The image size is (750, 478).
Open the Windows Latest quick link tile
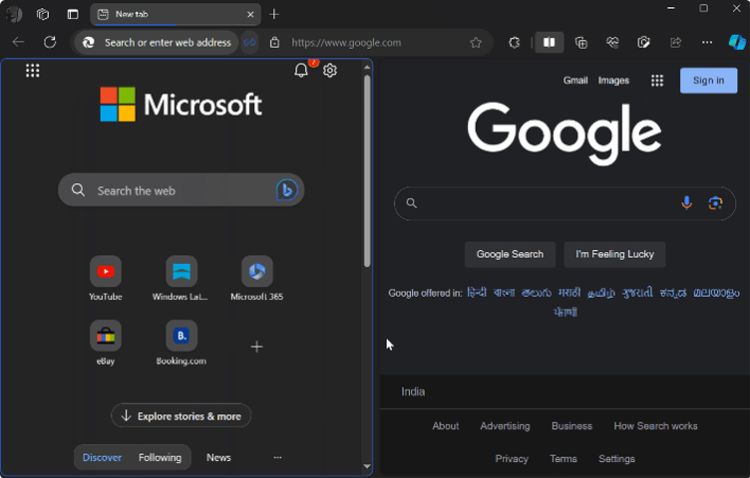click(181, 278)
